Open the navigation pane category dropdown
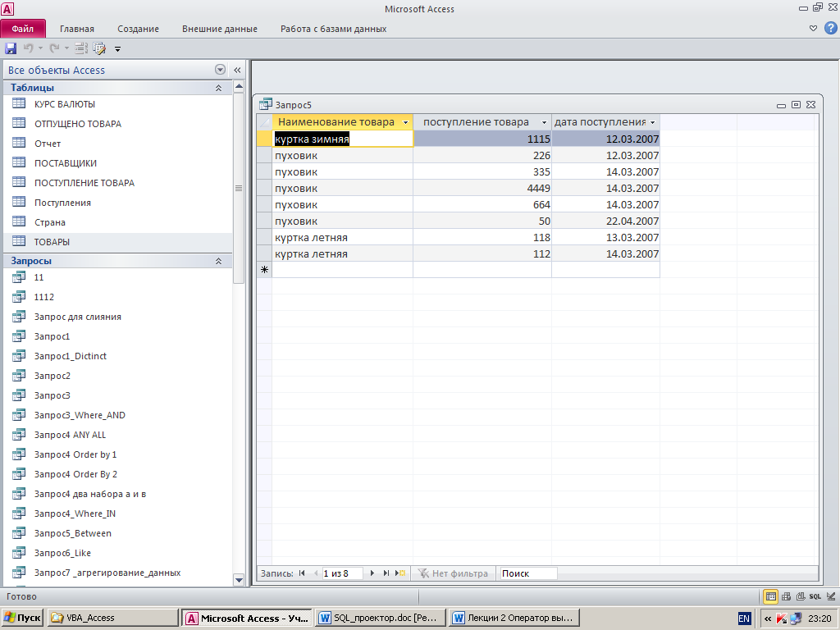Screen dimensions: 840x630 (220, 70)
